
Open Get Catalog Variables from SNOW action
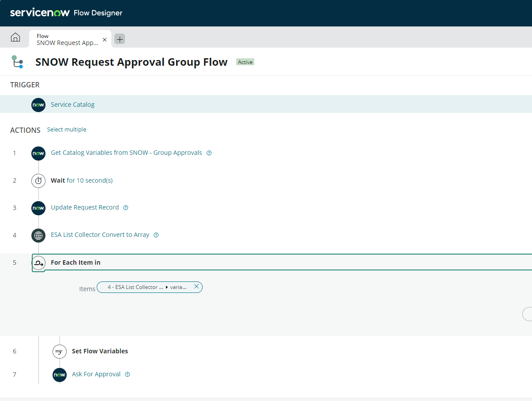pyautogui.click(x=126, y=153)
